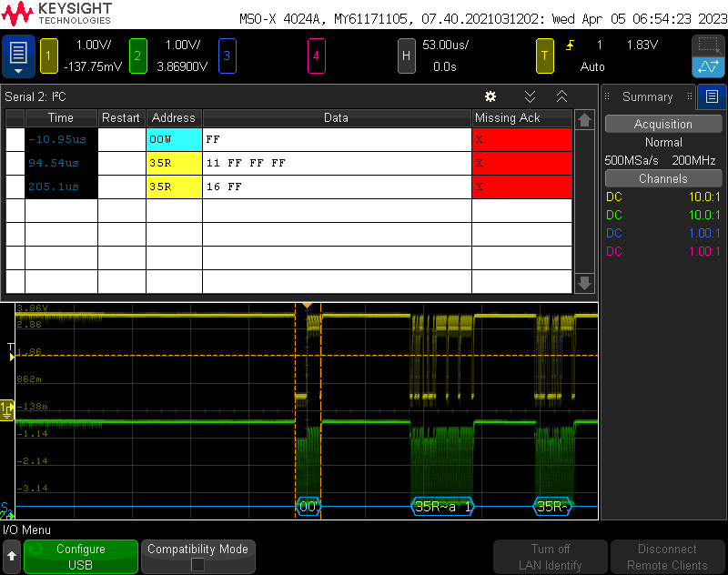Viewport: 728px width, 575px height.
Task: Open the main menu icon at top-left
Action: 18,56
